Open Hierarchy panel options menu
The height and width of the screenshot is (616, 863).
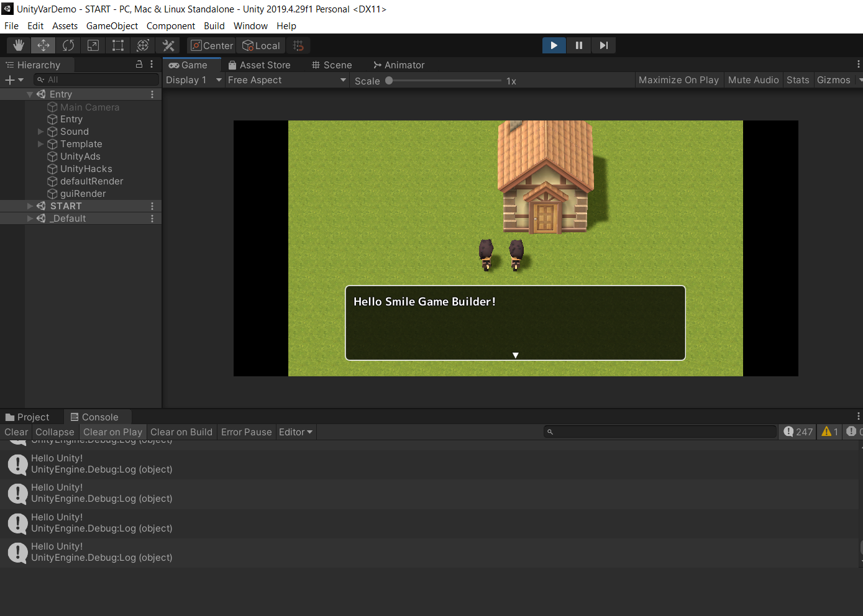[x=152, y=65]
